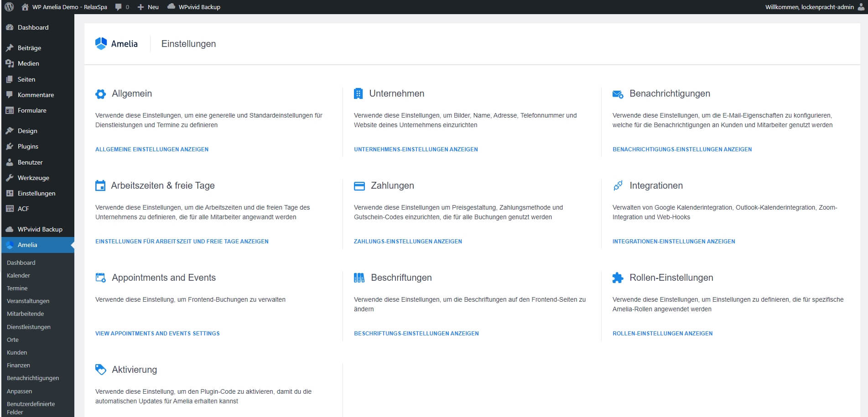This screenshot has height=417, width=868.
Task: Click the user avatar icon at top right
Action: [860, 7]
